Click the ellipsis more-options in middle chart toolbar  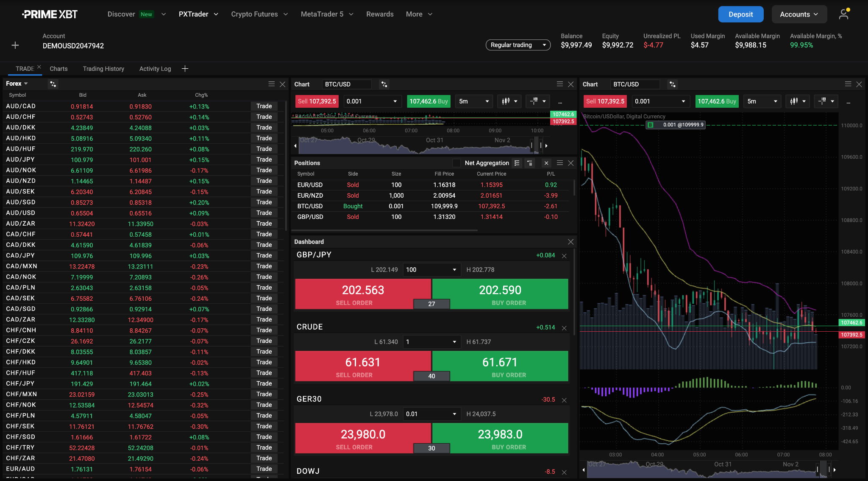tap(560, 102)
